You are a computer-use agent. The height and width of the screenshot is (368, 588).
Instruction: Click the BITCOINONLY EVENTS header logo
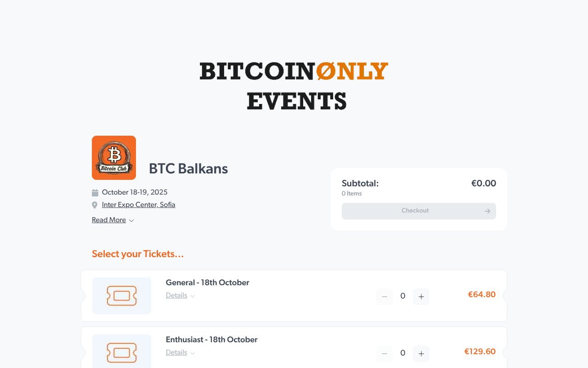coord(294,85)
